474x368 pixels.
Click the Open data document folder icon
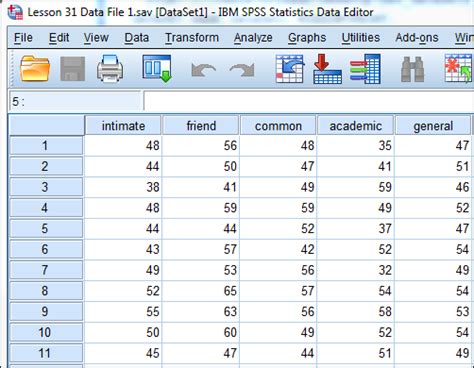tap(35, 69)
